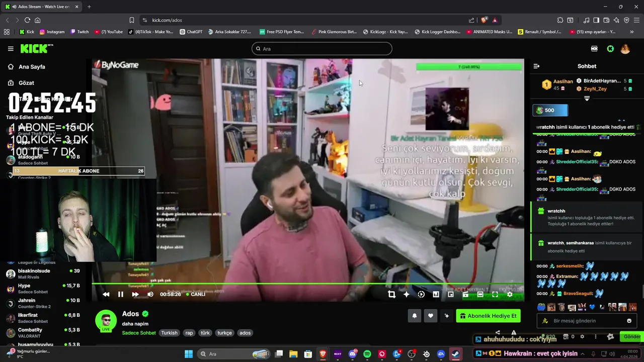Viewport: 644px width, 362px height.
Task: Open the streaming dashboard icon in header
Action: [x=595, y=49]
